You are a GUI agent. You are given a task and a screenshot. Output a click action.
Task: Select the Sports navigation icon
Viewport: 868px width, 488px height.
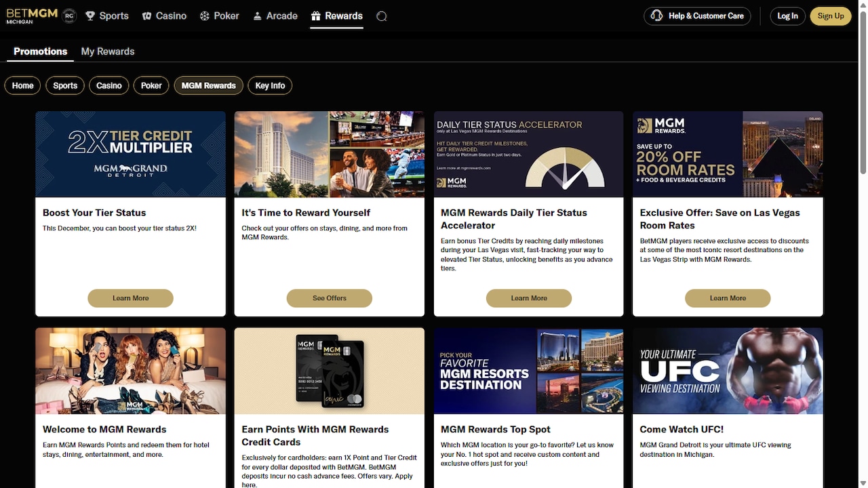point(90,16)
